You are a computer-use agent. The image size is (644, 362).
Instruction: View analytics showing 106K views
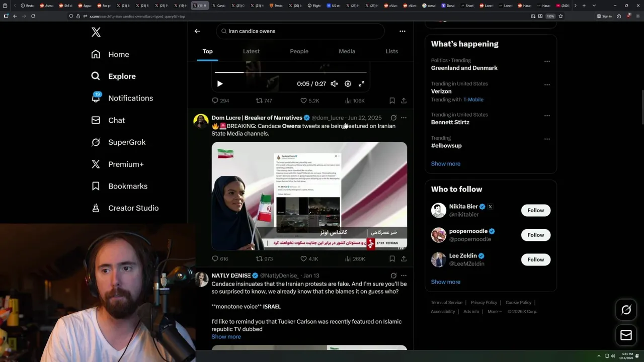coord(355,101)
